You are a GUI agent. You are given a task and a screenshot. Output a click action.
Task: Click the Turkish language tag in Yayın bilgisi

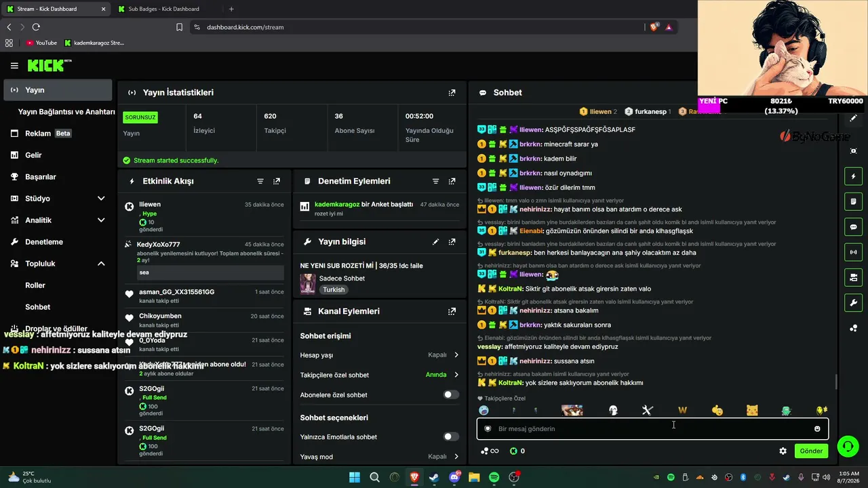(x=334, y=289)
